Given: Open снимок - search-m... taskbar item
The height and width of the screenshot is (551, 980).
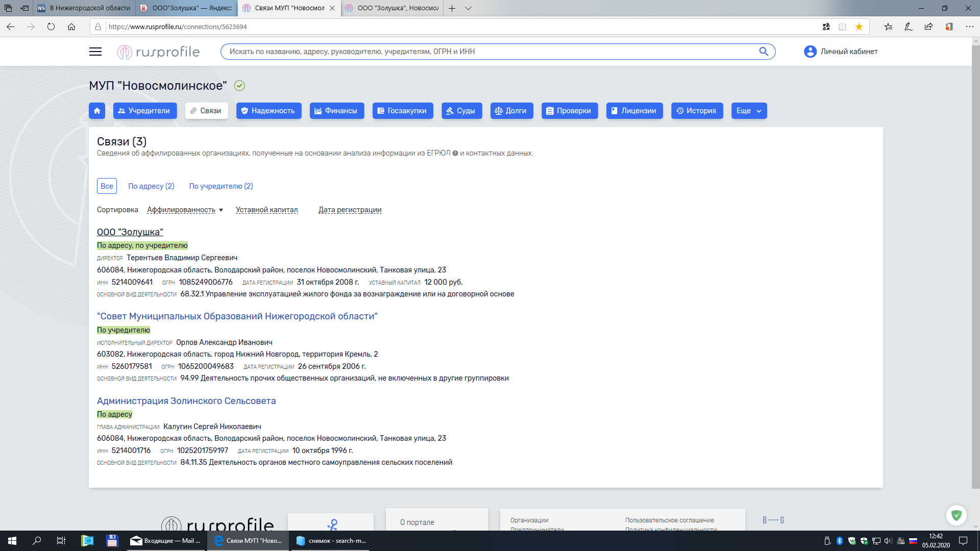Looking at the screenshot, I should point(331,541).
